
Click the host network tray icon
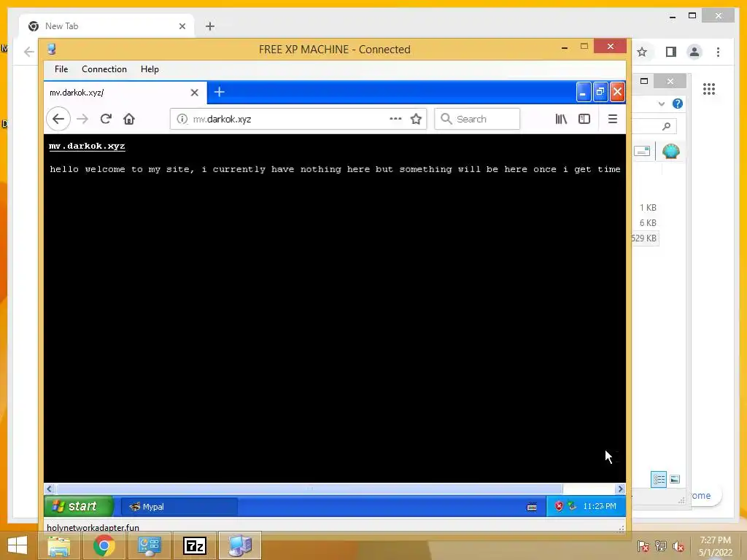661,546
